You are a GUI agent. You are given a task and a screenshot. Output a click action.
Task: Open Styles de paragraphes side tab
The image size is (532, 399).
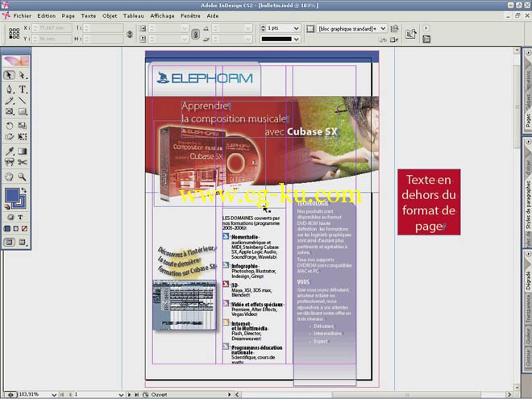[x=528, y=206]
